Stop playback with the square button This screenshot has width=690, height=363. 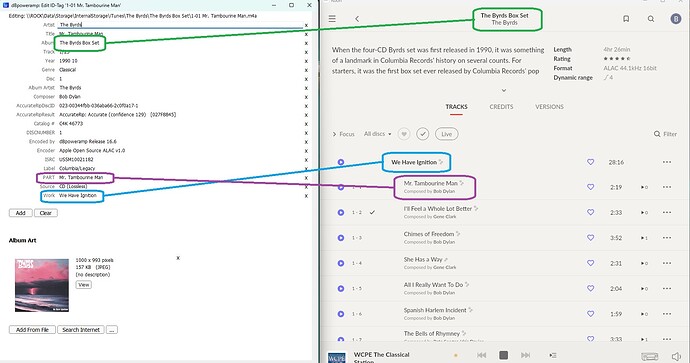coord(503,355)
